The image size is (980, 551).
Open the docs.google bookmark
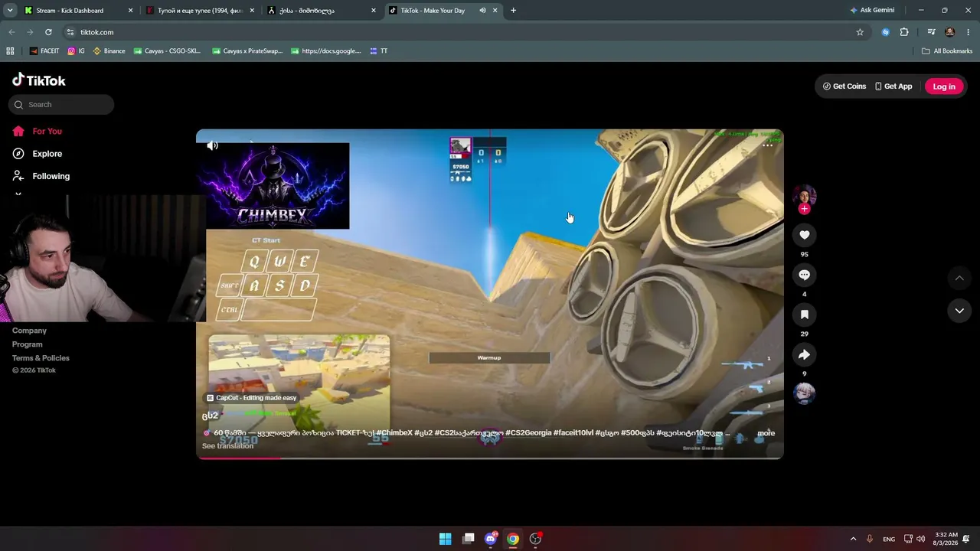click(325, 51)
